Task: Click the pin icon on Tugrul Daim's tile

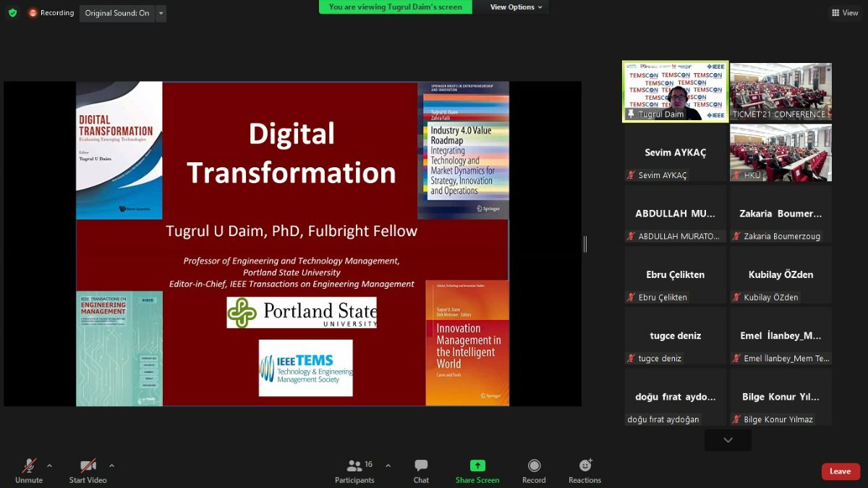Action: (x=631, y=114)
